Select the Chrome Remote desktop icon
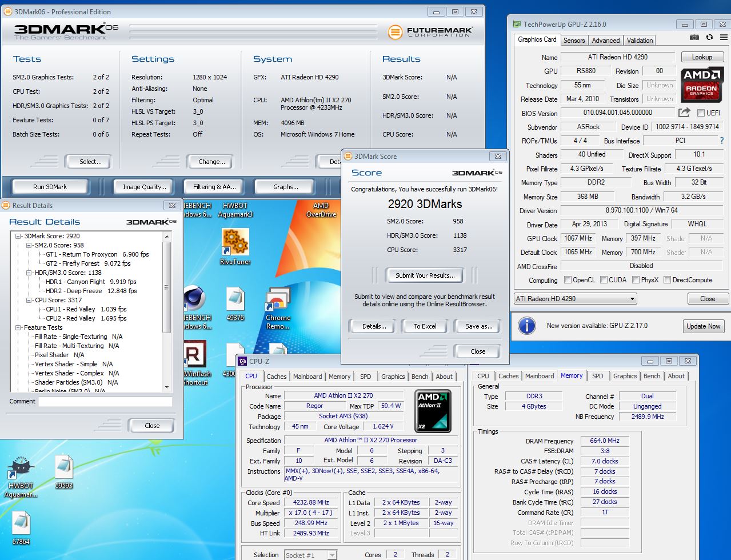Screen dimensions: 731x560 click(x=278, y=309)
